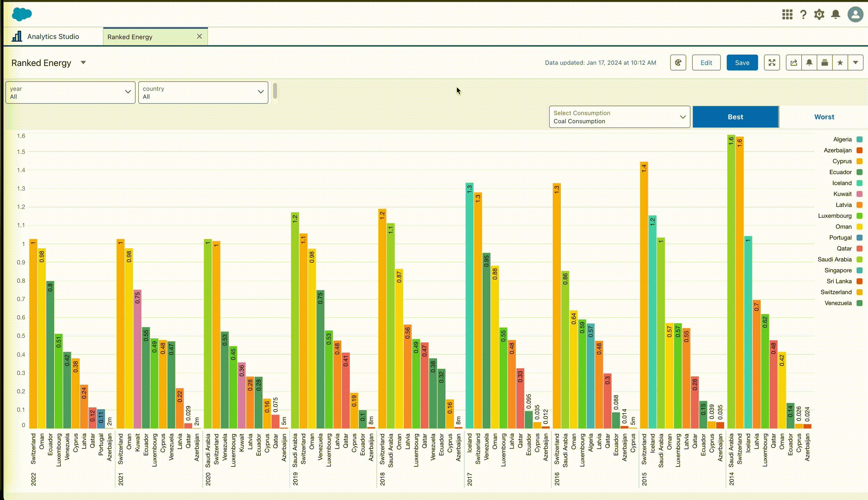The width and height of the screenshot is (868, 500).
Task: Click the help question mark icon
Action: click(803, 15)
